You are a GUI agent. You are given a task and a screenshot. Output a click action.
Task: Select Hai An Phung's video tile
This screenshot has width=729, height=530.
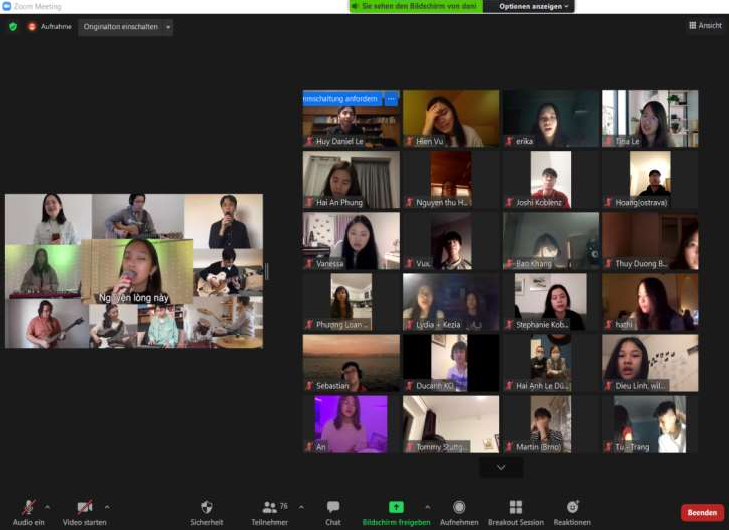(351, 179)
